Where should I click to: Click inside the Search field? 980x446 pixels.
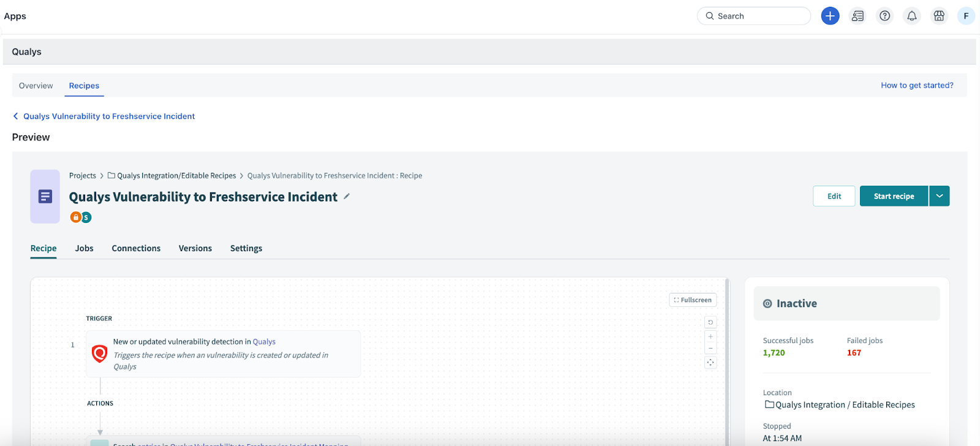[x=754, y=16]
